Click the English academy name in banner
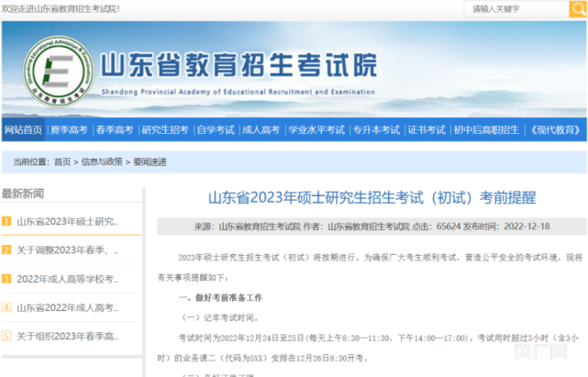 tap(239, 92)
